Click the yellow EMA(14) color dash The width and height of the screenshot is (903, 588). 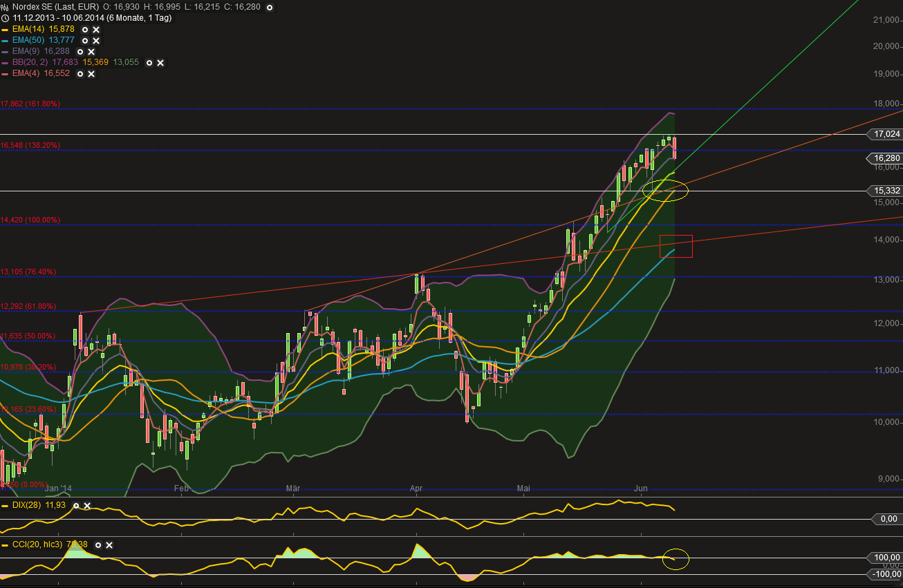6,30
